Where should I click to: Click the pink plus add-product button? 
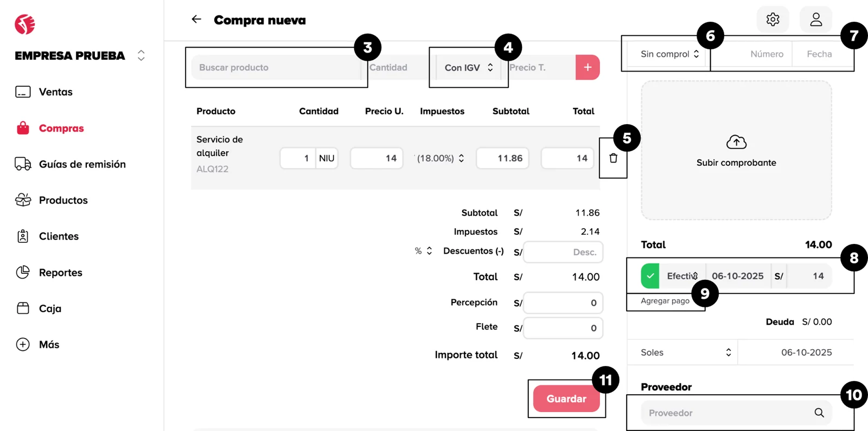point(588,67)
